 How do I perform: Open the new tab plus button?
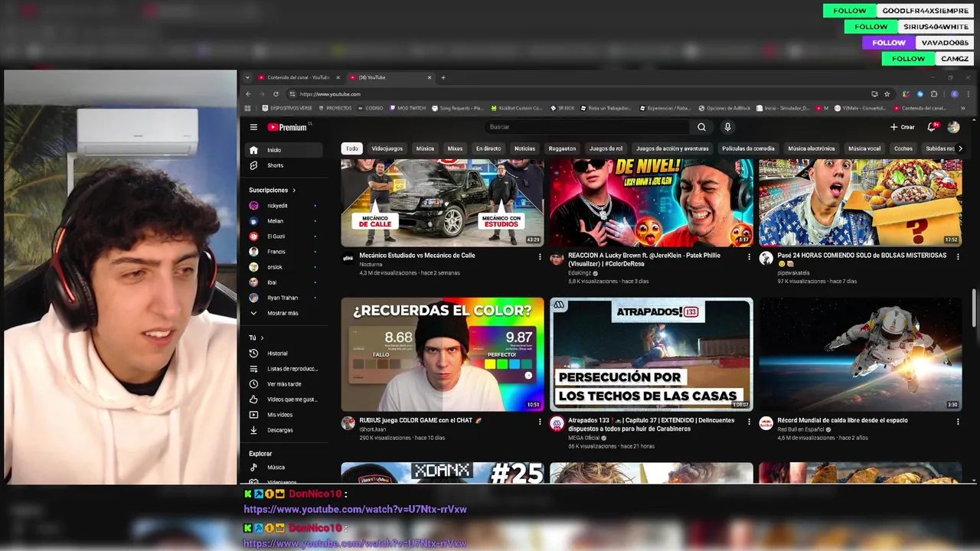click(443, 77)
